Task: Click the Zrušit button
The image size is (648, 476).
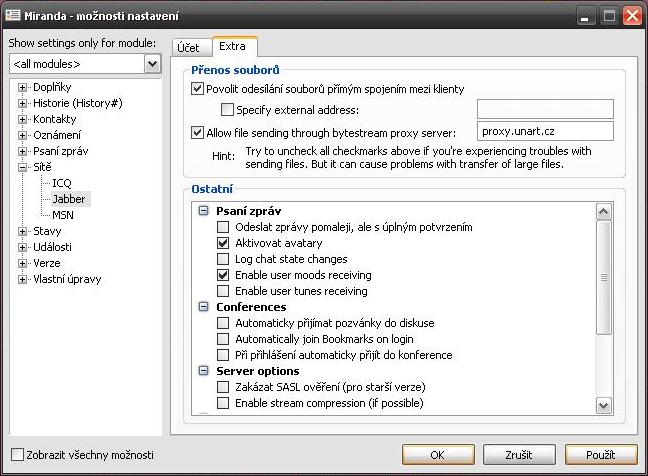Action: tap(519, 455)
